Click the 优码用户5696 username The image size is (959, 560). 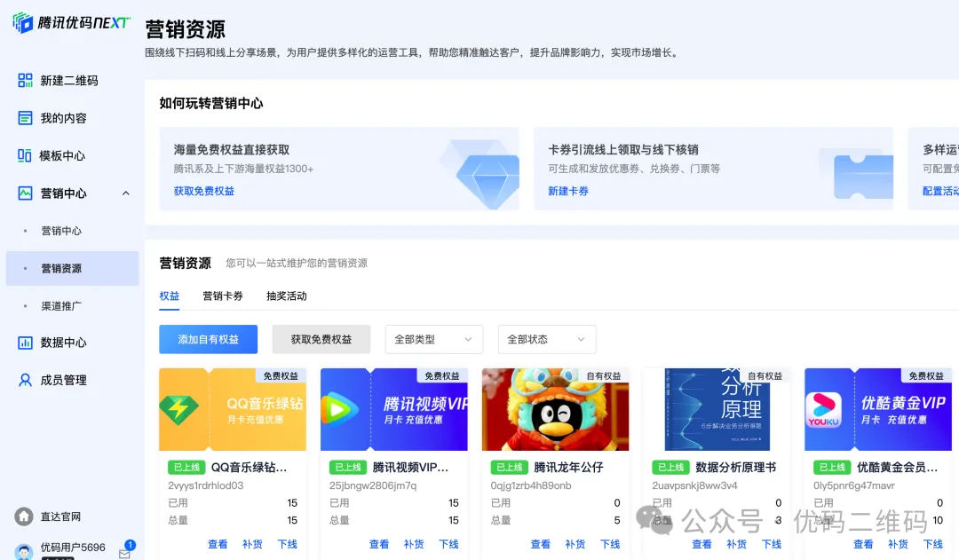[73, 548]
